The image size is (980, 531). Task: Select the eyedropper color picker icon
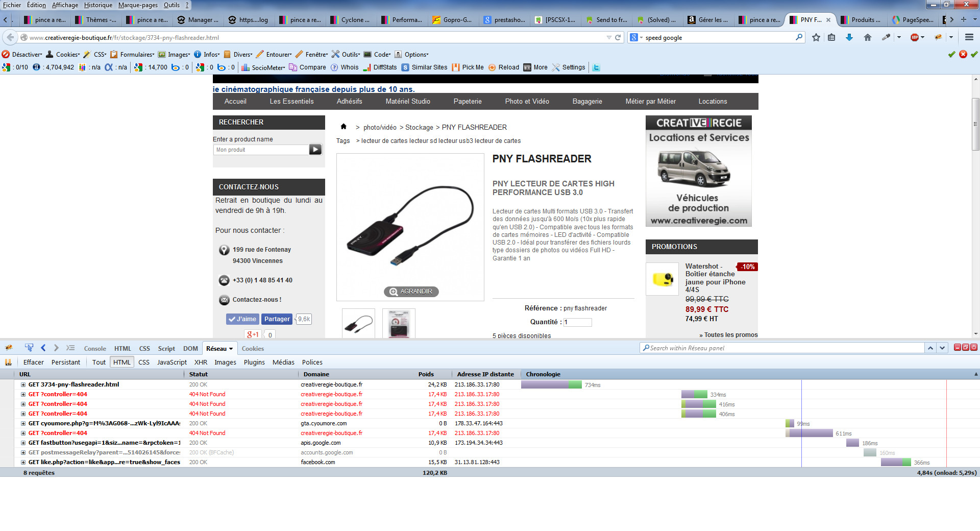886,37
